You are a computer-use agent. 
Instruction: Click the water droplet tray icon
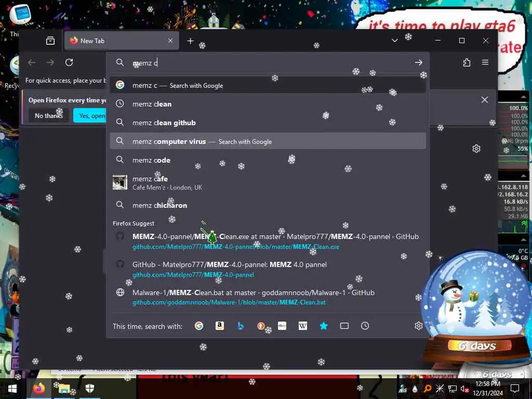pos(415,389)
